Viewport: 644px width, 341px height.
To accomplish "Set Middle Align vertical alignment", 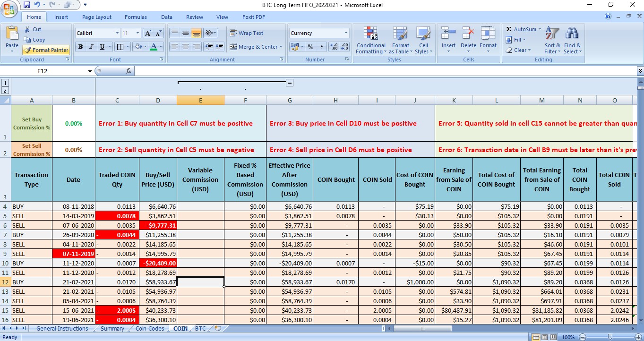I will (186, 33).
